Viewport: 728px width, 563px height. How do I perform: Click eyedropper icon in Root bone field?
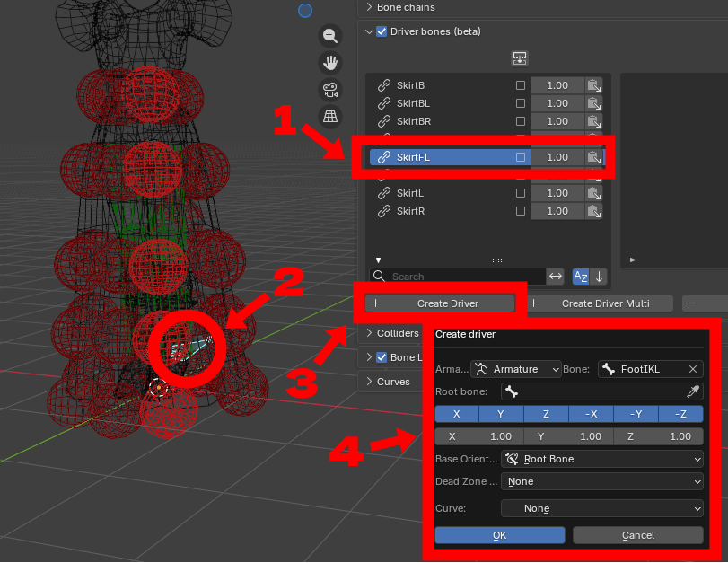coord(693,392)
